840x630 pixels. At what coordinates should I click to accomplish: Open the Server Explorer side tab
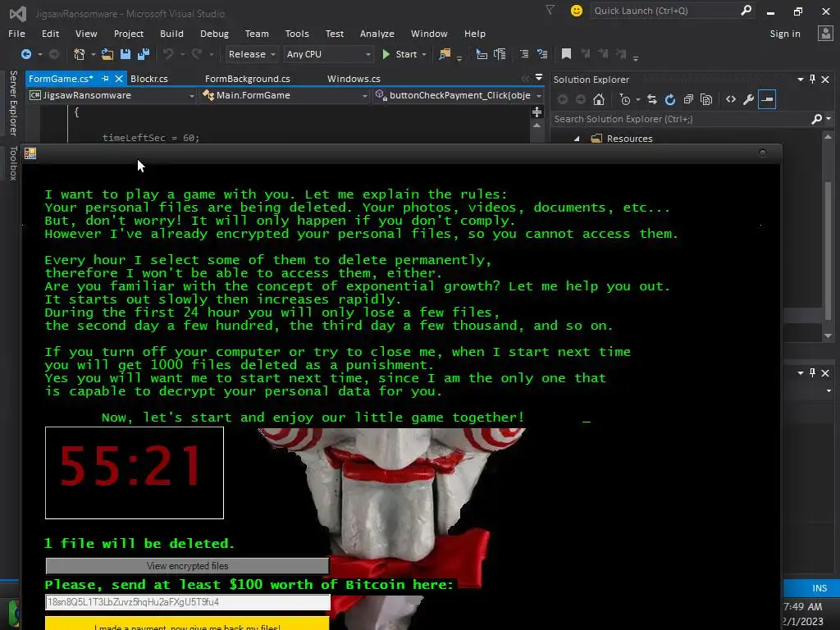coord(13,103)
